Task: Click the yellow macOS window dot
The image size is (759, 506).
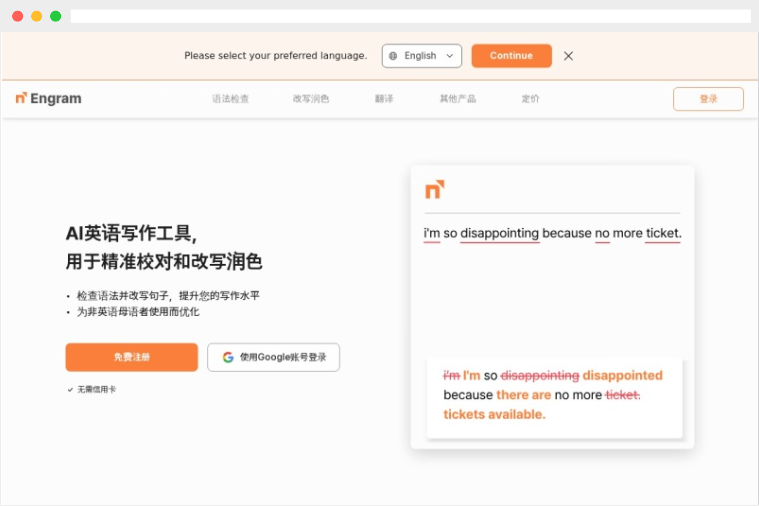Action: 36,16
